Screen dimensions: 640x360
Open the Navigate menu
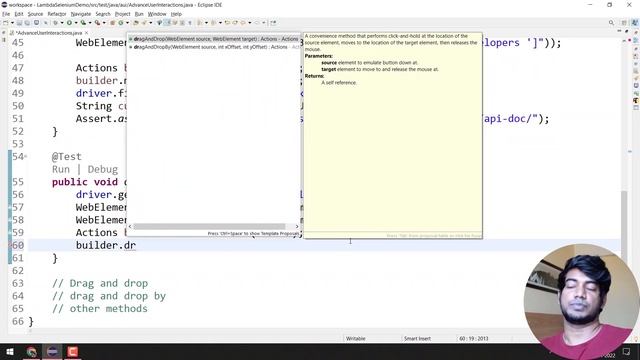81,14
